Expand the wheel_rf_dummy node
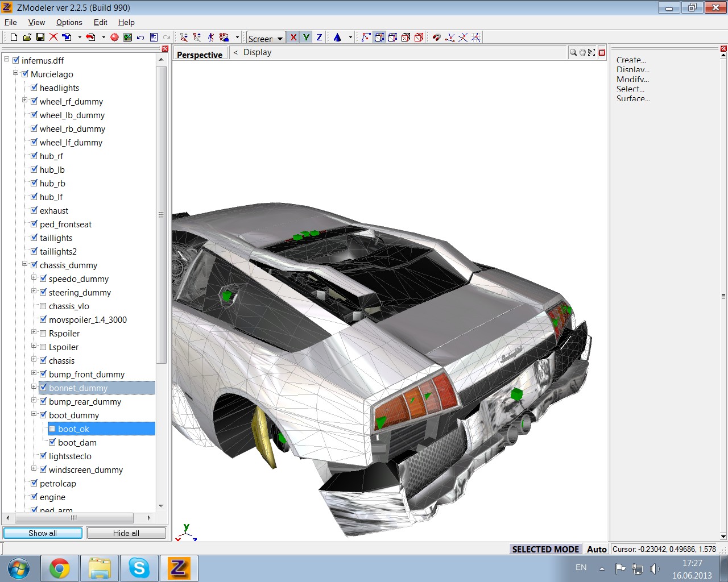728x582 pixels. [25, 101]
